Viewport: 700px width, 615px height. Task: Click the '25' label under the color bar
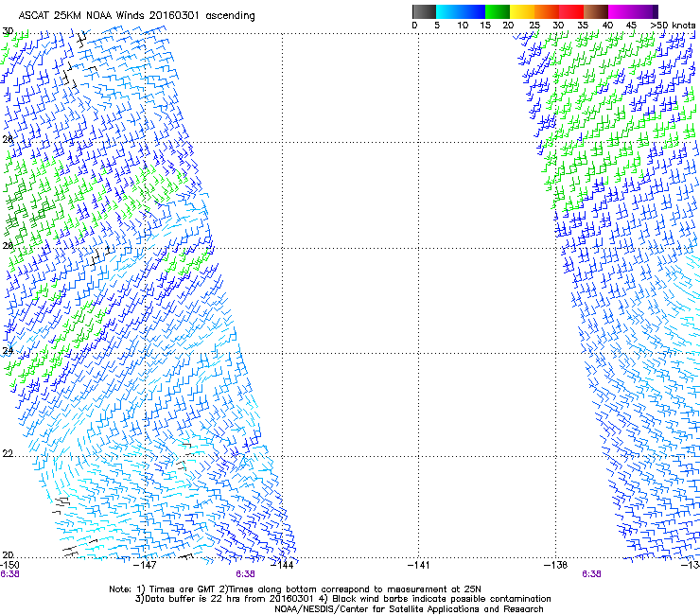pyautogui.click(x=534, y=26)
